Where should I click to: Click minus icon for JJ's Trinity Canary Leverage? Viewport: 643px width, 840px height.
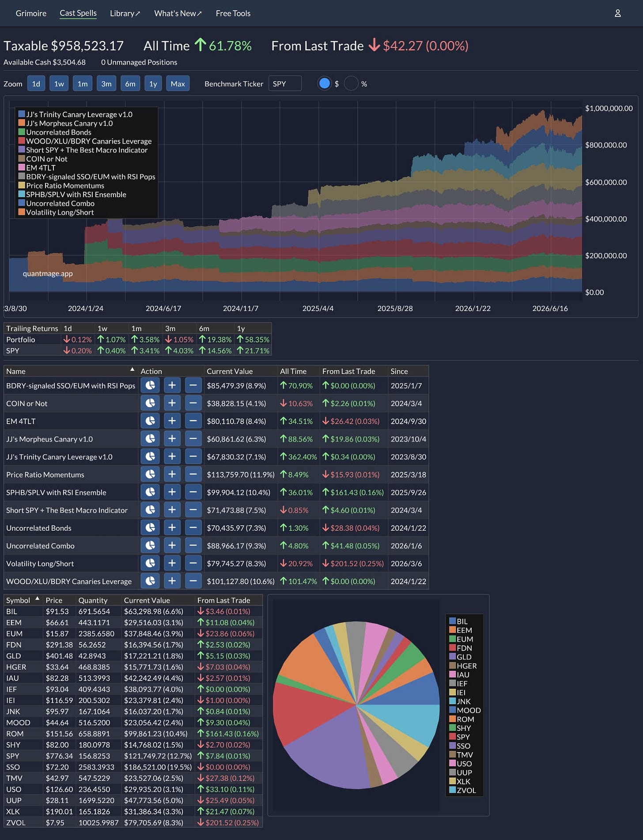click(193, 456)
